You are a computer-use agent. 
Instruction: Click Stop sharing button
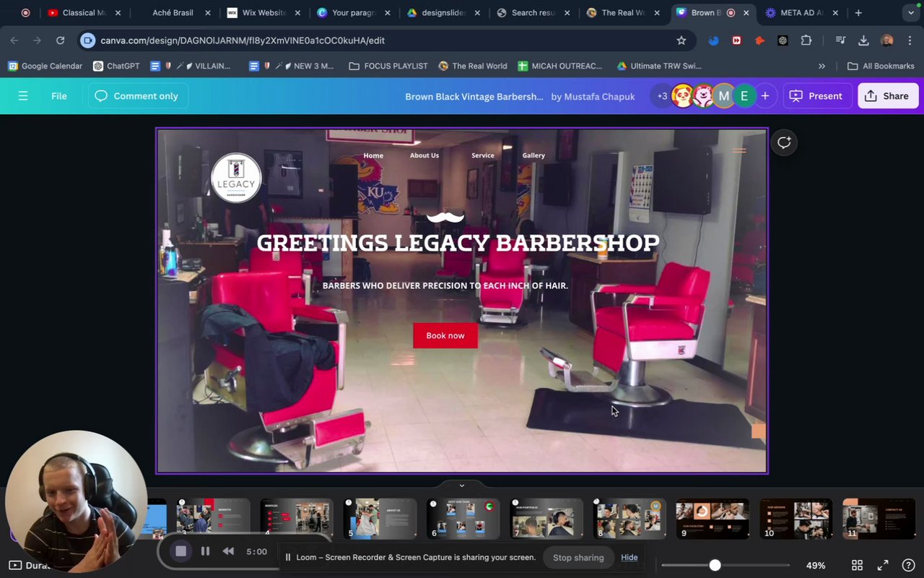pyautogui.click(x=578, y=557)
